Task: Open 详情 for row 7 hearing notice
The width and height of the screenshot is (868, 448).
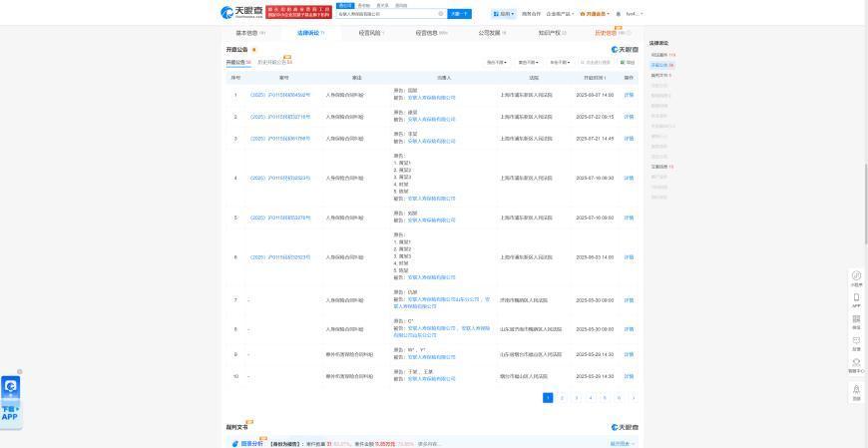Action: tap(629, 300)
